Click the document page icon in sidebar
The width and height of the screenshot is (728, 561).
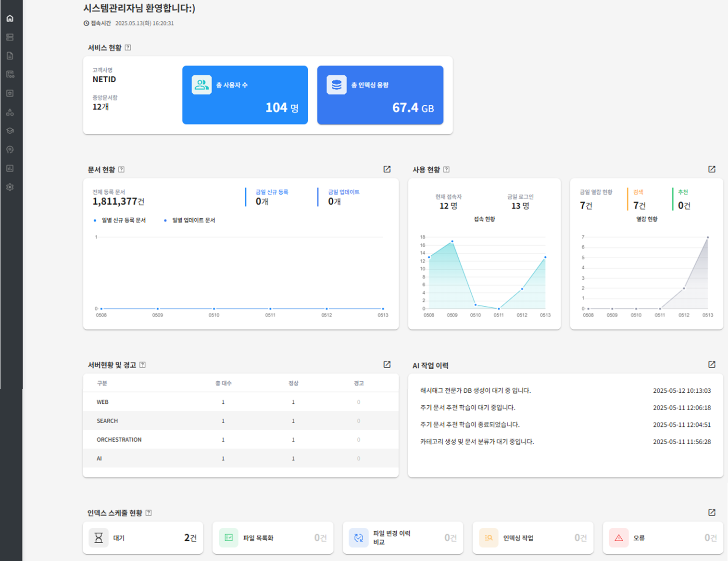click(10, 56)
